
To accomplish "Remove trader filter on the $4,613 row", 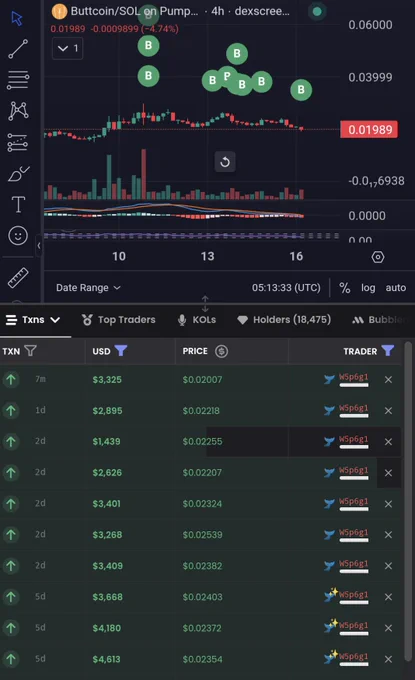I will pos(388,659).
